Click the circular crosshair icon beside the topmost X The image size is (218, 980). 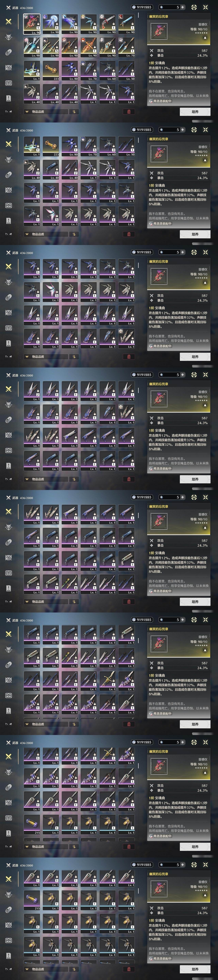point(194,7)
